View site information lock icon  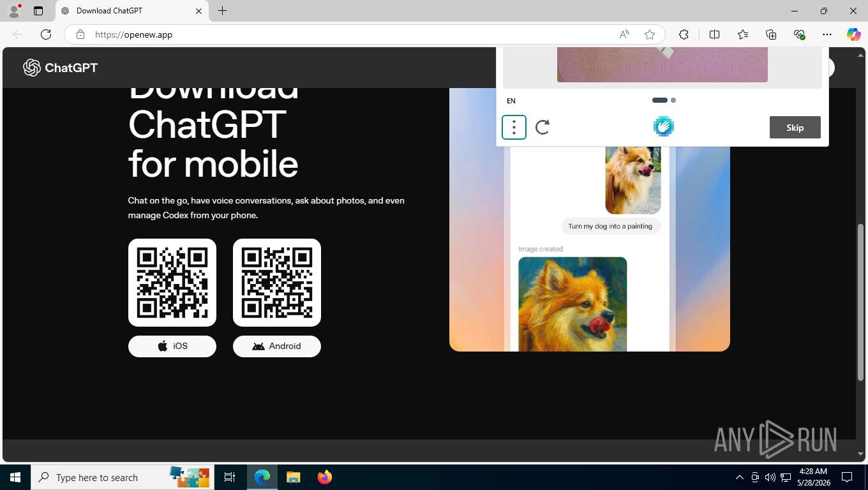(80, 34)
